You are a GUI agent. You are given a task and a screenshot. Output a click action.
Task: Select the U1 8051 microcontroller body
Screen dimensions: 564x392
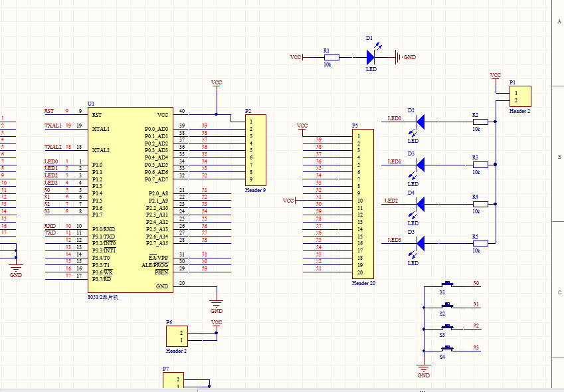point(130,199)
